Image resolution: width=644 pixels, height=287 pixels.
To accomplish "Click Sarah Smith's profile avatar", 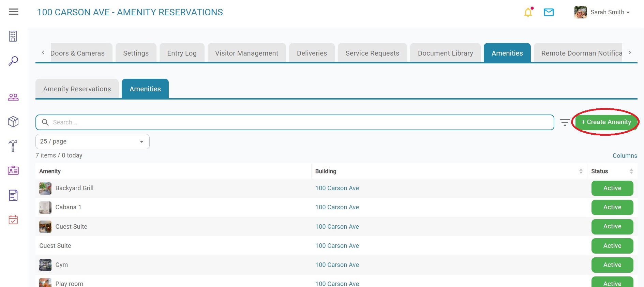I will pyautogui.click(x=580, y=12).
